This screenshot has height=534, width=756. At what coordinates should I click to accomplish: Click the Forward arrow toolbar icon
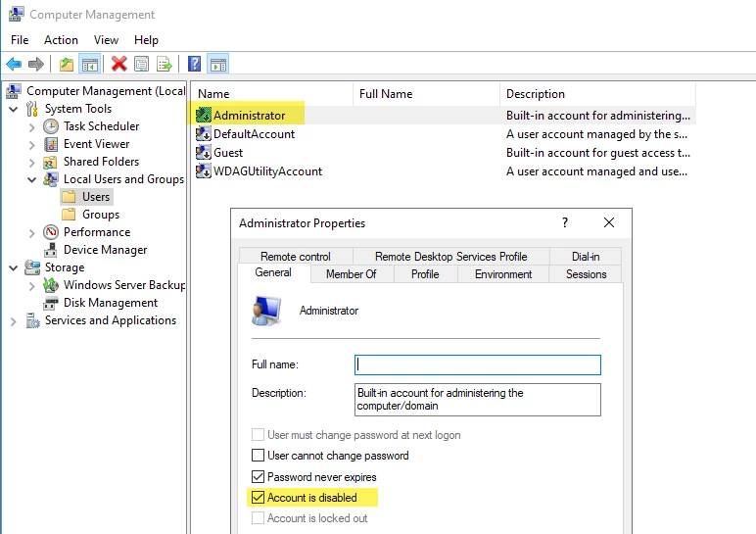tap(35, 64)
